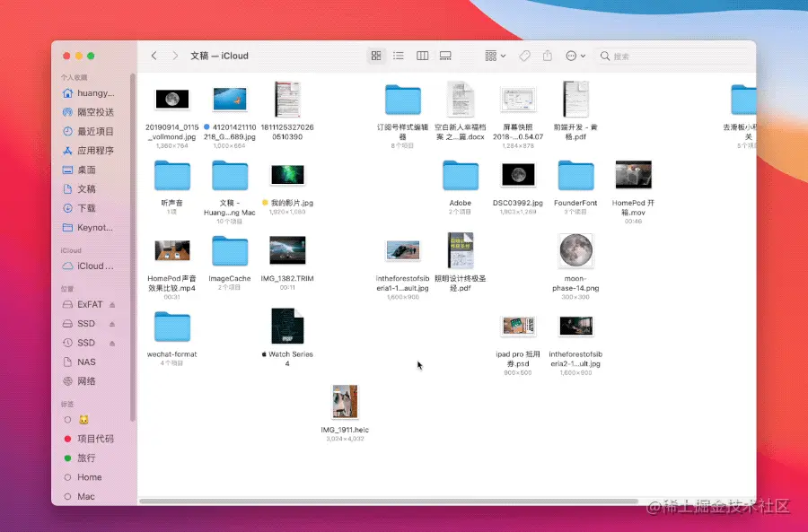The width and height of the screenshot is (808, 532).
Task: Select intheforestofsiberia2-1...ult.jpg image
Action: pos(575,326)
